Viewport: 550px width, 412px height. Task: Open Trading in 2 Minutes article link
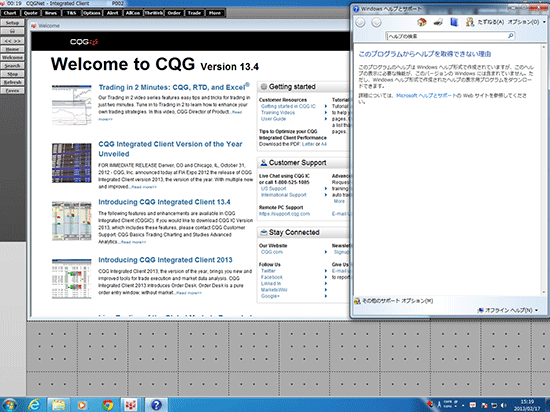click(174, 87)
